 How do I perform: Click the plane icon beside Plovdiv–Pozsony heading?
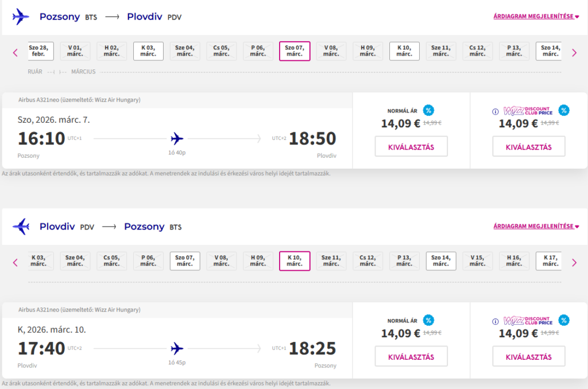[21, 227]
